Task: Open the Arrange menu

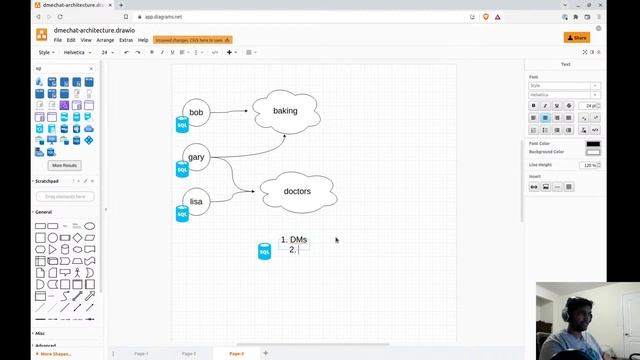Action: pyautogui.click(x=105, y=40)
